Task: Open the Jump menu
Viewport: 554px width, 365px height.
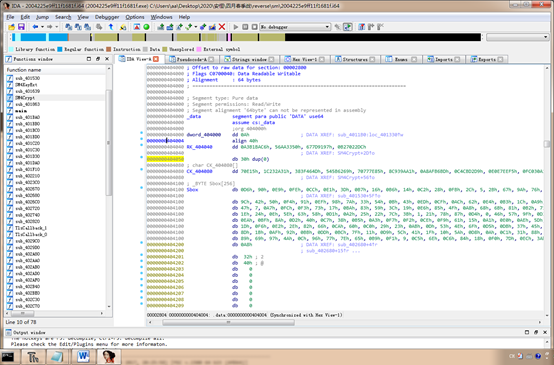Action: pyautogui.click(x=42, y=17)
